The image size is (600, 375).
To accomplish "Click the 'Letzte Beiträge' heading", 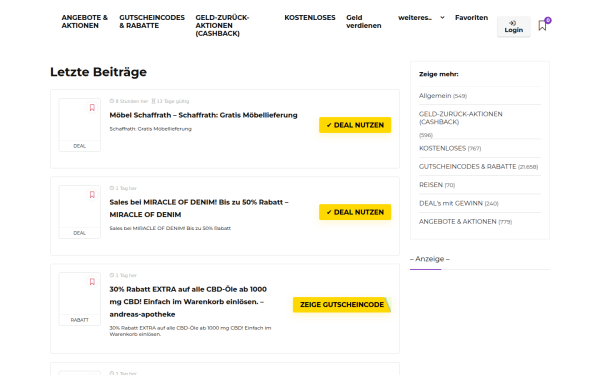I will (x=98, y=72).
